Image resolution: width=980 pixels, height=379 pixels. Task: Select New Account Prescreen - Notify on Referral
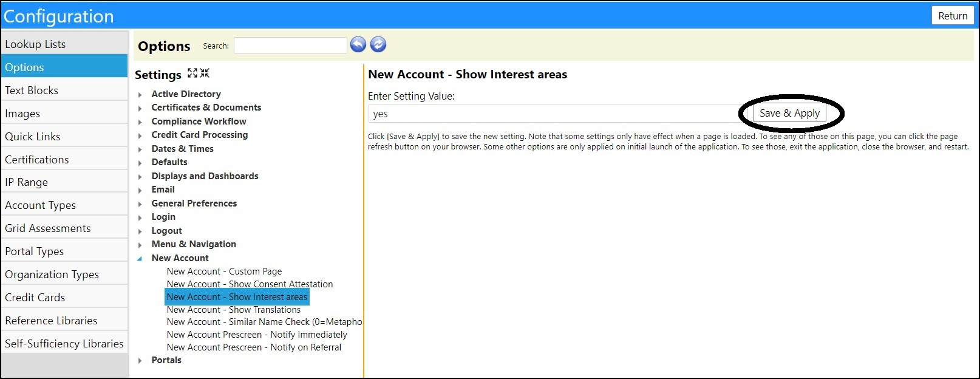coord(254,347)
